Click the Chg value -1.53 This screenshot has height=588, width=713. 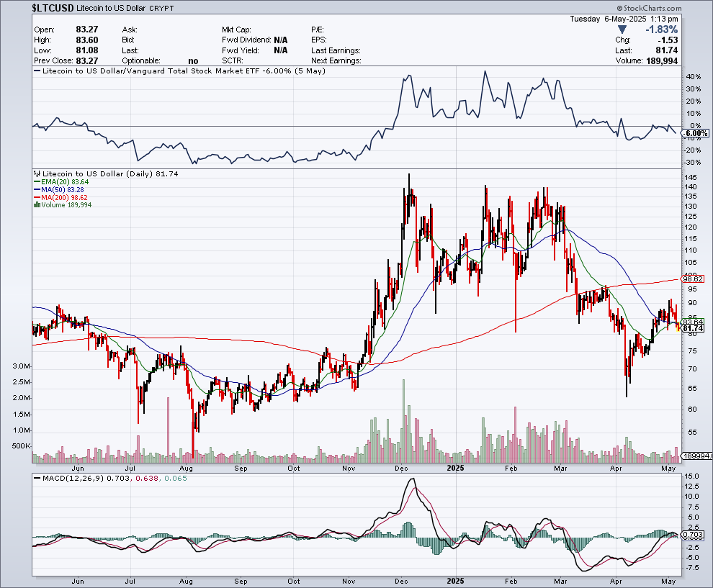click(668, 40)
